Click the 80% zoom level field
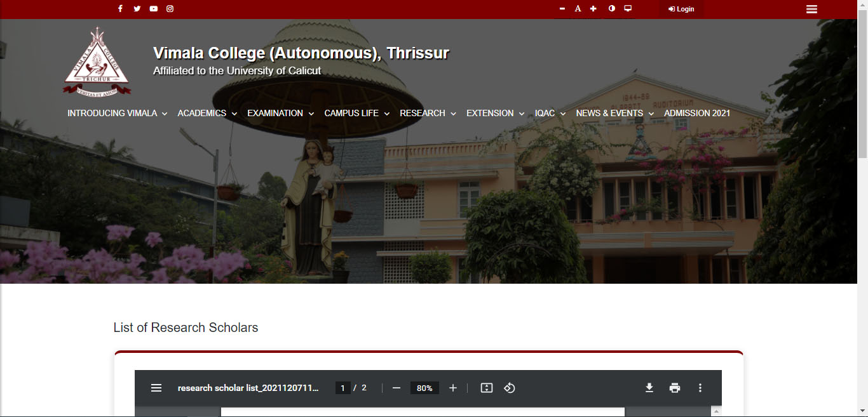 coord(425,388)
